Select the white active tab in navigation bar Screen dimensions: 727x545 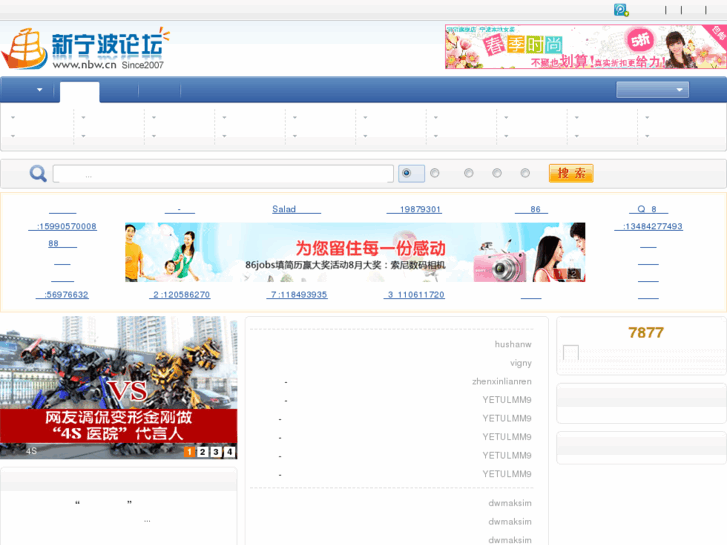click(x=79, y=92)
